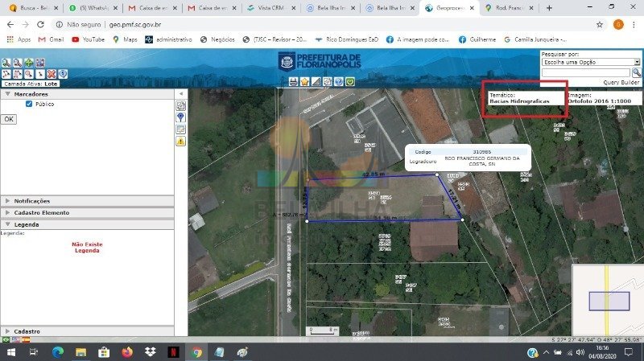Viewport: 644px width, 361px height.
Task: Click the search magnifier button beside field
Action: click(x=636, y=72)
